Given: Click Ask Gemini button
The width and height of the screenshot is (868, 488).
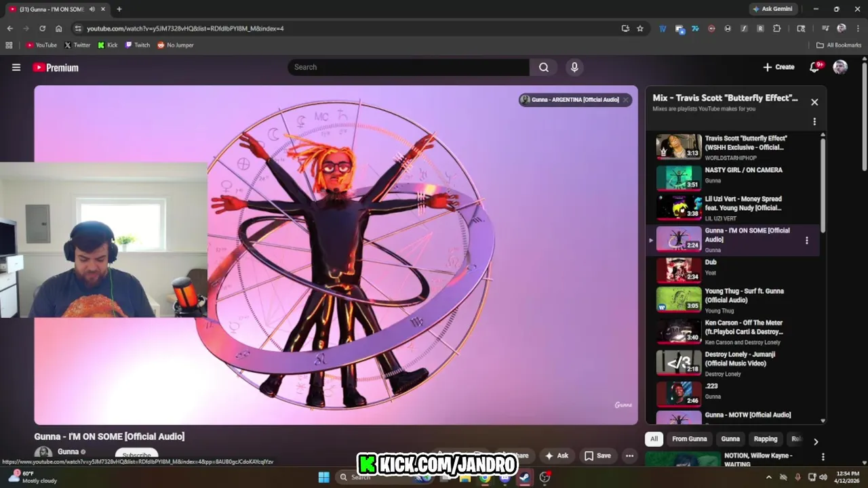Looking at the screenshot, I should click(x=773, y=9).
